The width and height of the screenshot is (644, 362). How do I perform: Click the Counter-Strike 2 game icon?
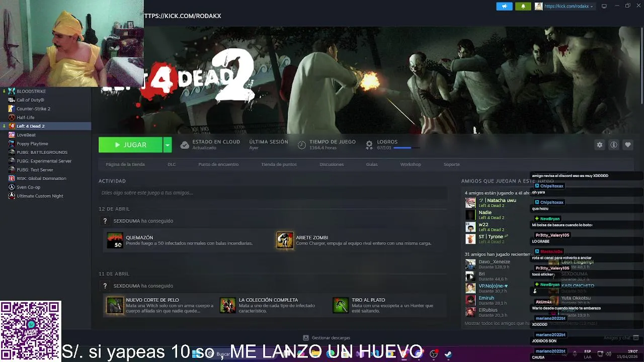[x=12, y=109]
